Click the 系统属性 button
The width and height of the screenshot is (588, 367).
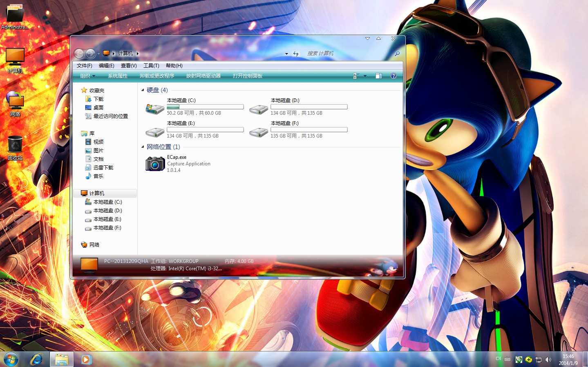(x=118, y=76)
